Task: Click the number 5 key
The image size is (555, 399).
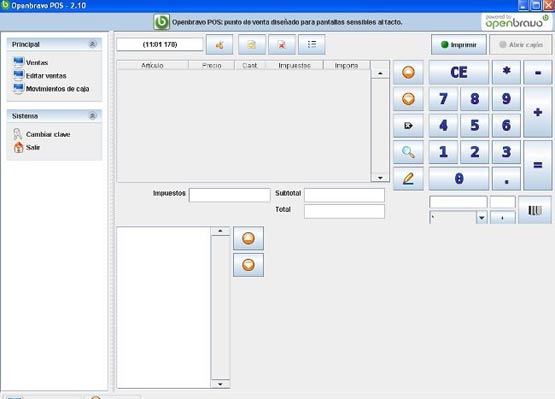Action: (475, 125)
